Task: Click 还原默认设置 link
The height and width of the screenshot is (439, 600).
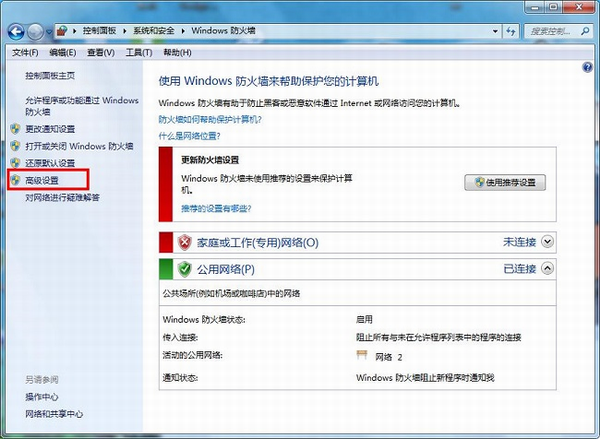Action: (50, 163)
